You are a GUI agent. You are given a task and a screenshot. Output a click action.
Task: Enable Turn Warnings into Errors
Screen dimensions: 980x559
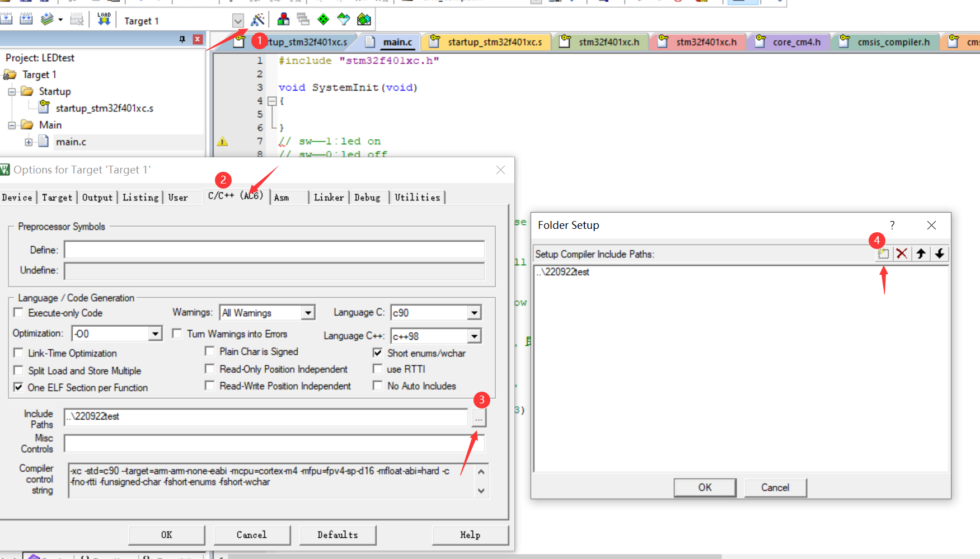point(177,333)
